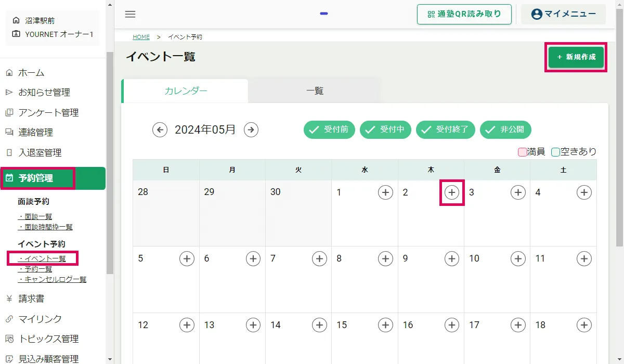Screen dimensions: 624x364
Task: Add event on May 7 plus icon
Action: click(319, 258)
